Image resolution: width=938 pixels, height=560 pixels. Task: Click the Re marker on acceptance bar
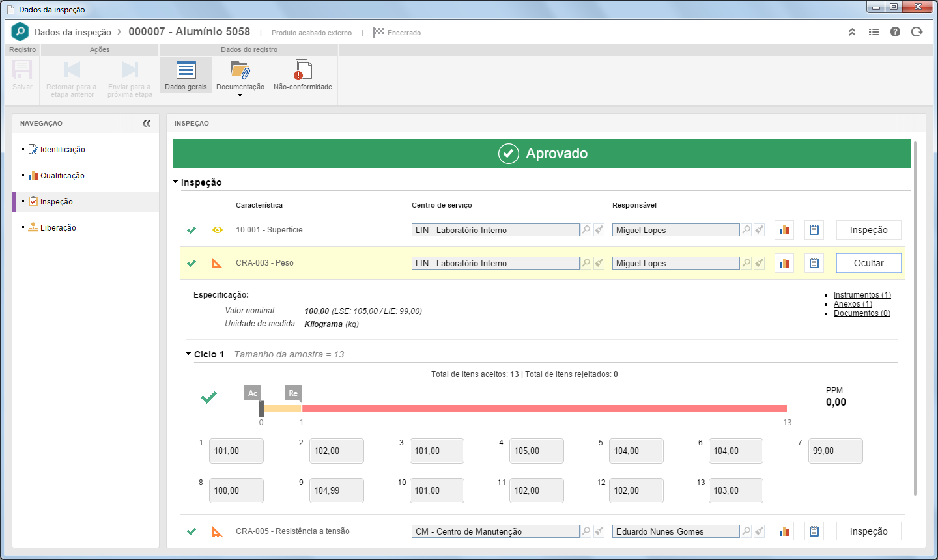(x=293, y=393)
